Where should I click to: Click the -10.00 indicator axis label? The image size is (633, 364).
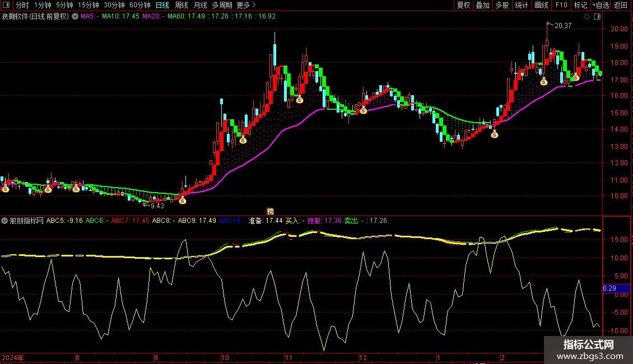(x=618, y=330)
